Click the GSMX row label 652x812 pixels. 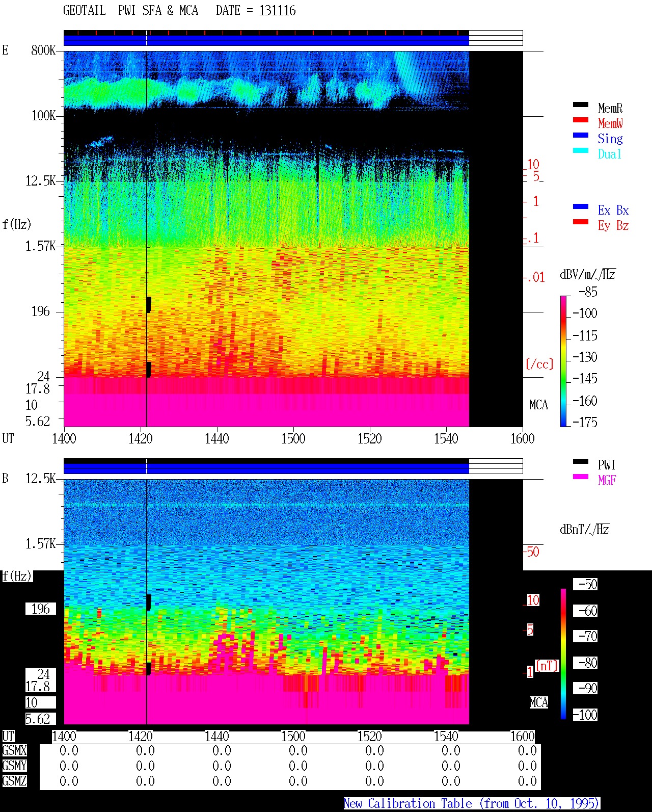[x=14, y=750]
